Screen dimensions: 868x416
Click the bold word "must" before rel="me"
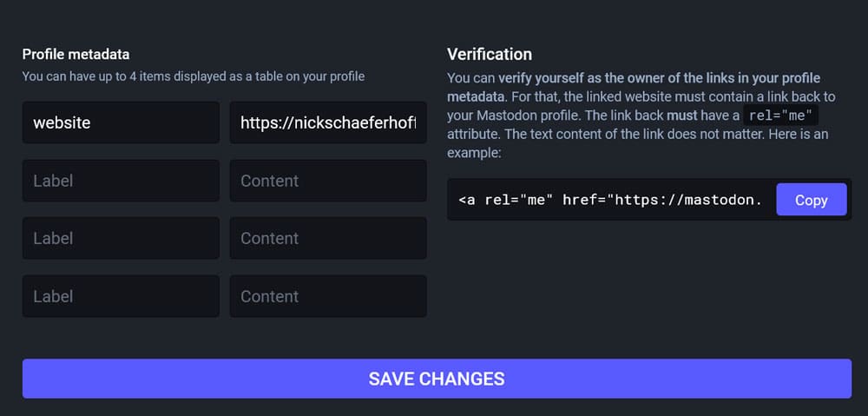[x=681, y=116]
